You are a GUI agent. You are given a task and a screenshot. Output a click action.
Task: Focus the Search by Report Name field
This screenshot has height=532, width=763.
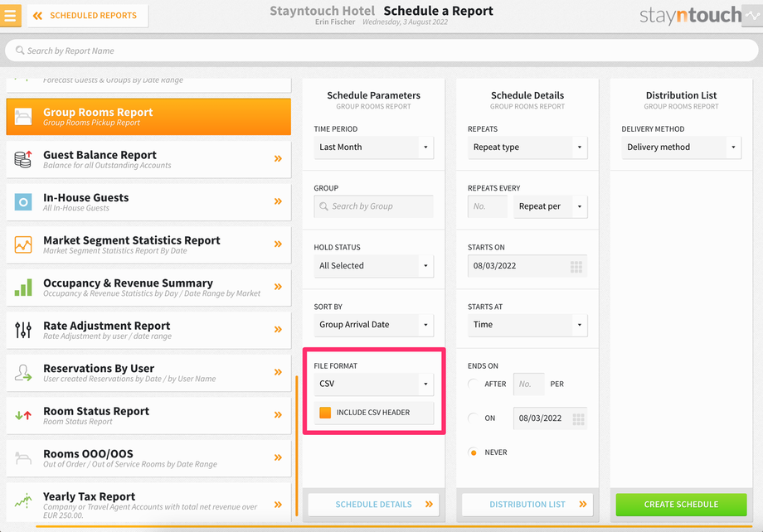381,51
